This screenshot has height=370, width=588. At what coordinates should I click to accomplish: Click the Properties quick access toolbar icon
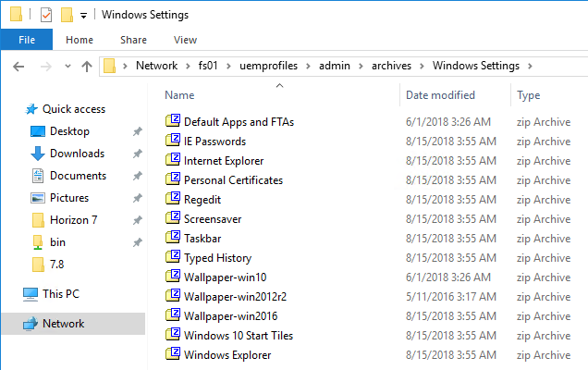coord(46,15)
